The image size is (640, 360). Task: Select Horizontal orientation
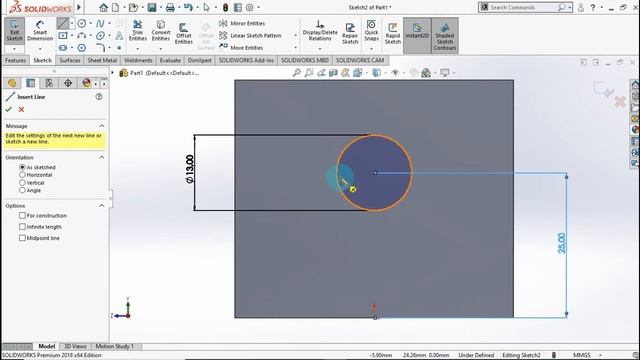click(x=22, y=175)
